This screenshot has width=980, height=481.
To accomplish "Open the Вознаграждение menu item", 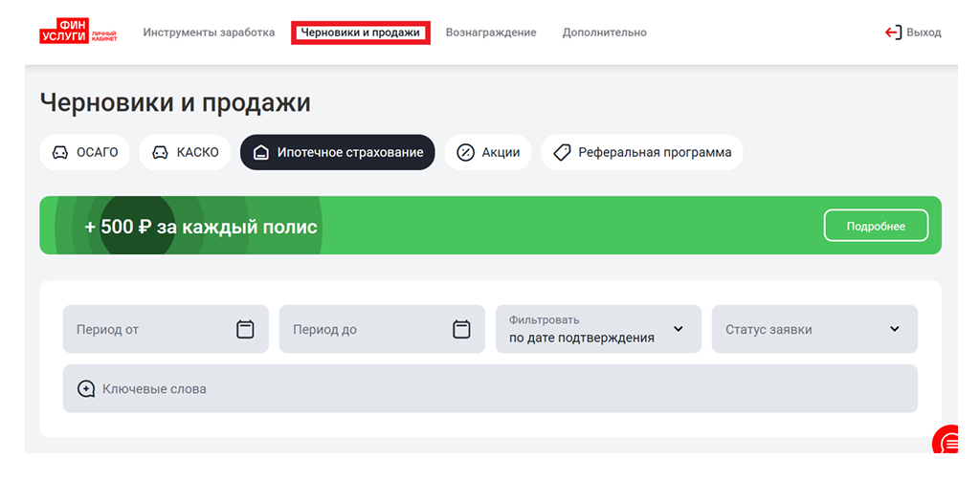I will click(491, 33).
